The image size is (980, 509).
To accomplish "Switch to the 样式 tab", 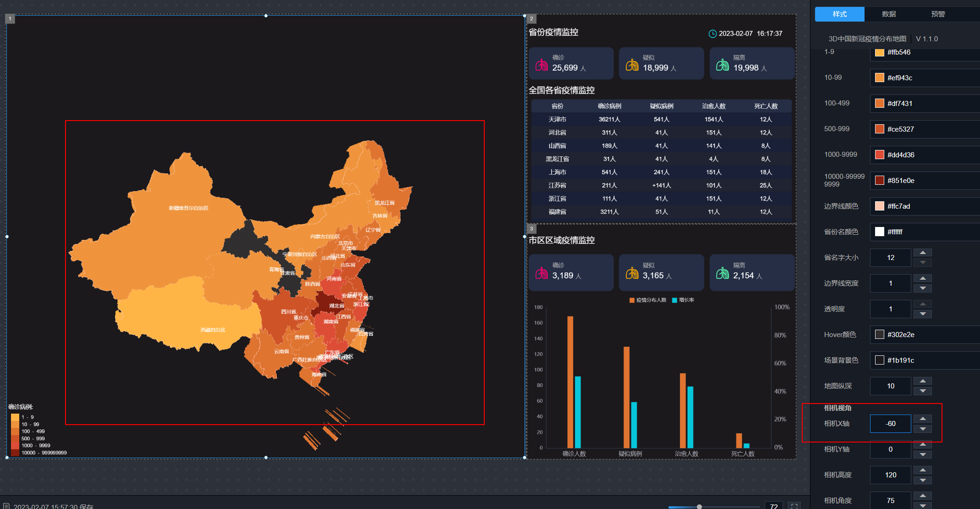I will tap(839, 14).
